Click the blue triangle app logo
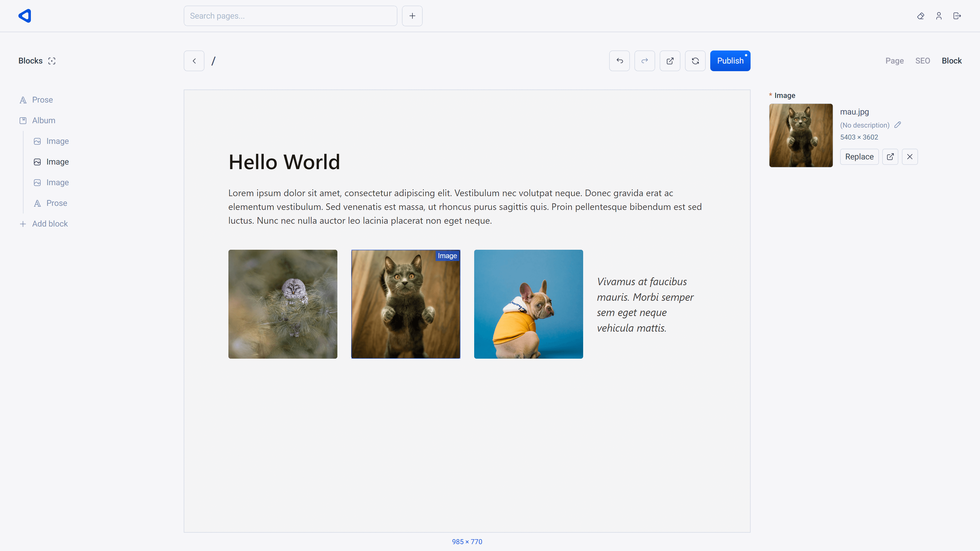The height and width of the screenshot is (551, 980). 25,16
